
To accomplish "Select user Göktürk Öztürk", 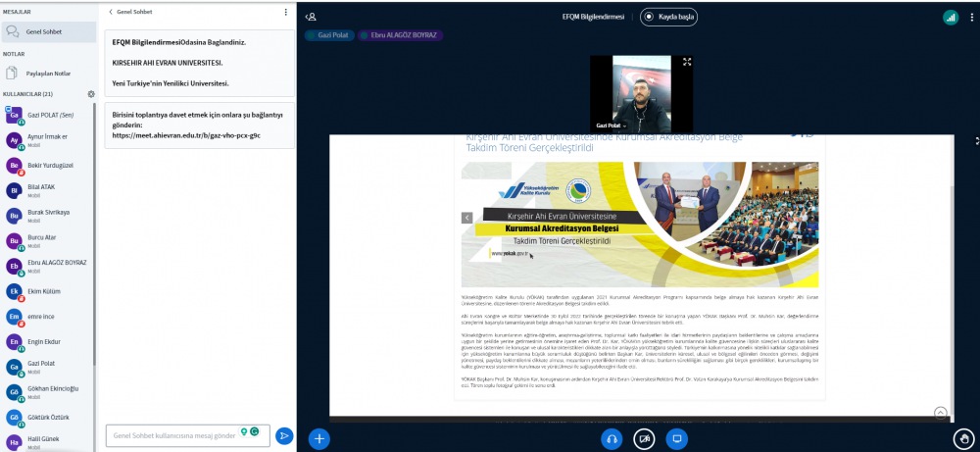I will point(49,418).
